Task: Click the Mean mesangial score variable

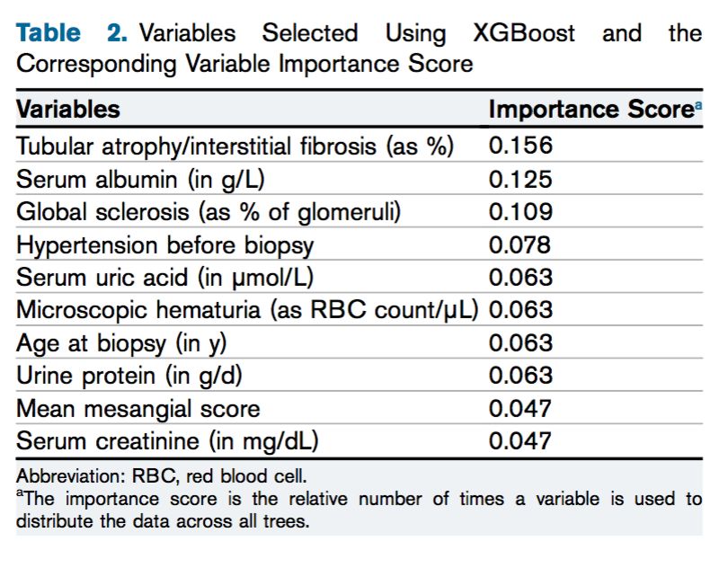Action: (x=138, y=409)
